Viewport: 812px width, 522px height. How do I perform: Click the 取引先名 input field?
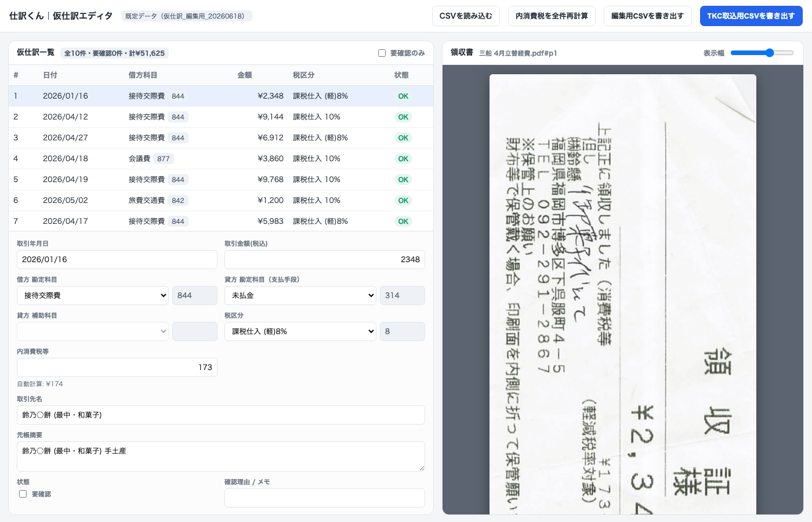(x=221, y=415)
